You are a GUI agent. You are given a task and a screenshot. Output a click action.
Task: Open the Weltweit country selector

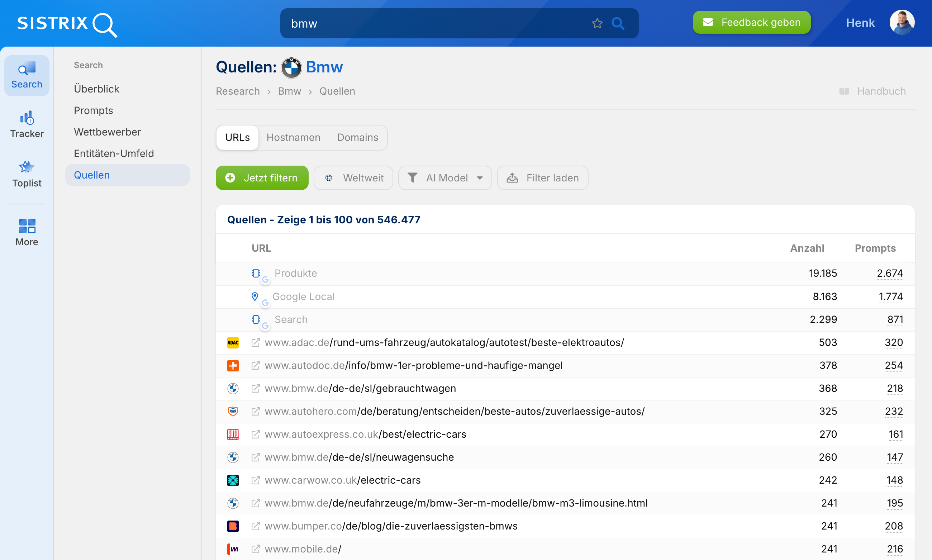pos(353,178)
